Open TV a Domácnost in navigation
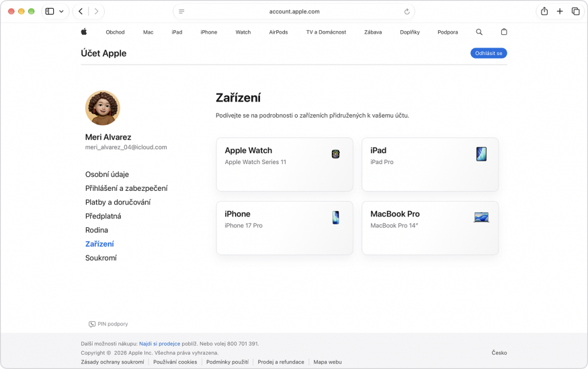The height and width of the screenshot is (369, 588). 326,32
